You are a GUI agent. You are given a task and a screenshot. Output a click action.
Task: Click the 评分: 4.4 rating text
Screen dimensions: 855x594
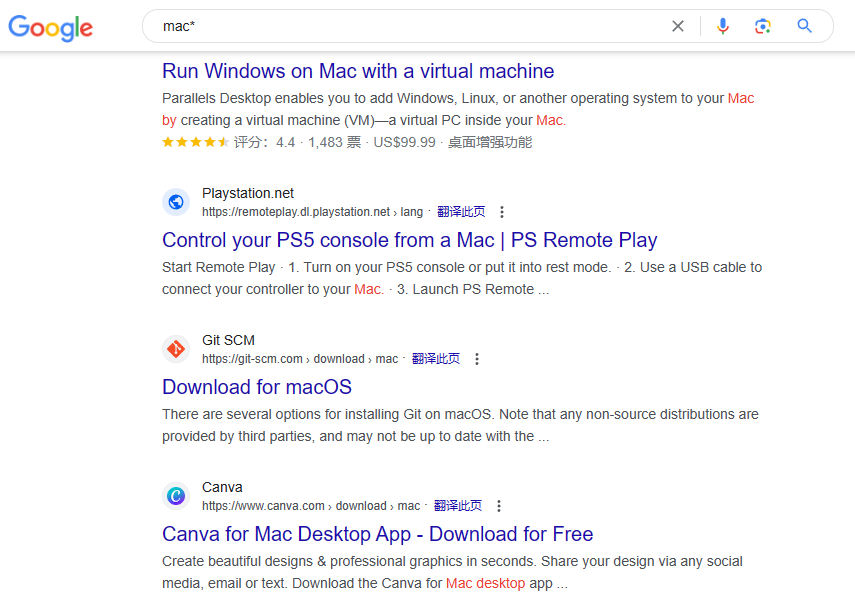click(264, 142)
